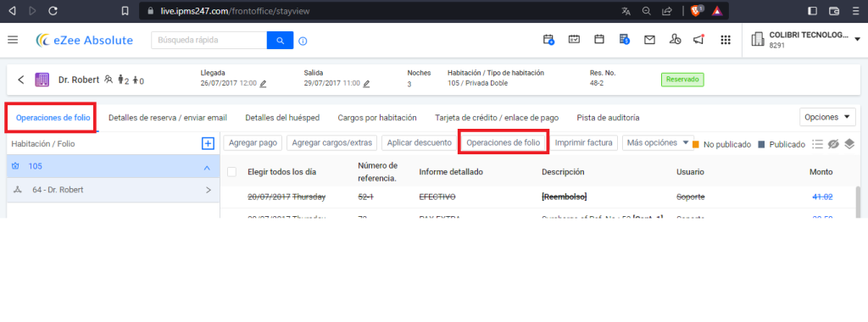Open the Más opciónes dropdown
This screenshot has width=868, height=322.
[658, 142]
